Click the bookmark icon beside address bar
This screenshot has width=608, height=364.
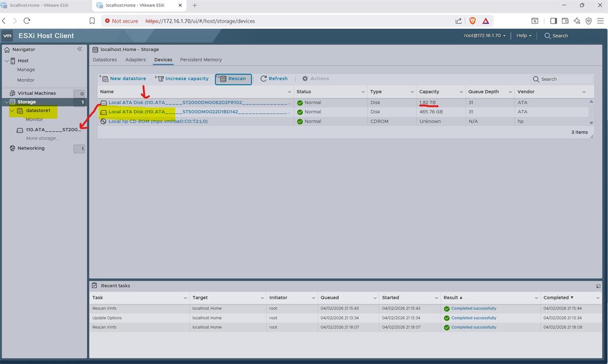92,21
